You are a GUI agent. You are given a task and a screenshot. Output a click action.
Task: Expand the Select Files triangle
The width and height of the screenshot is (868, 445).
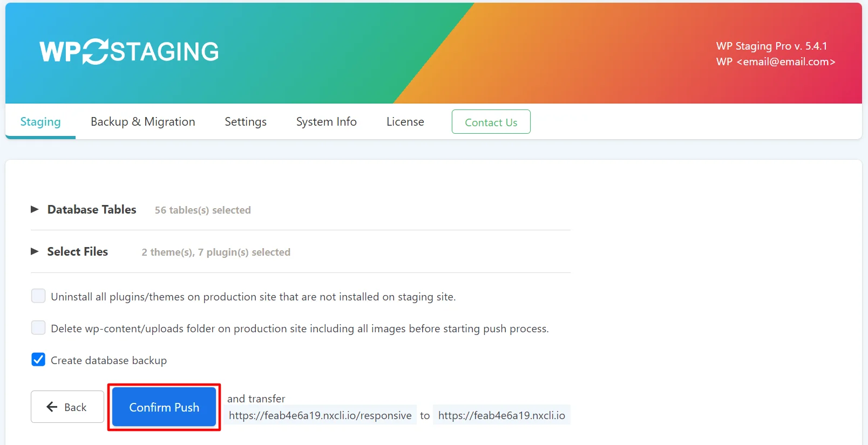point(35,251)
